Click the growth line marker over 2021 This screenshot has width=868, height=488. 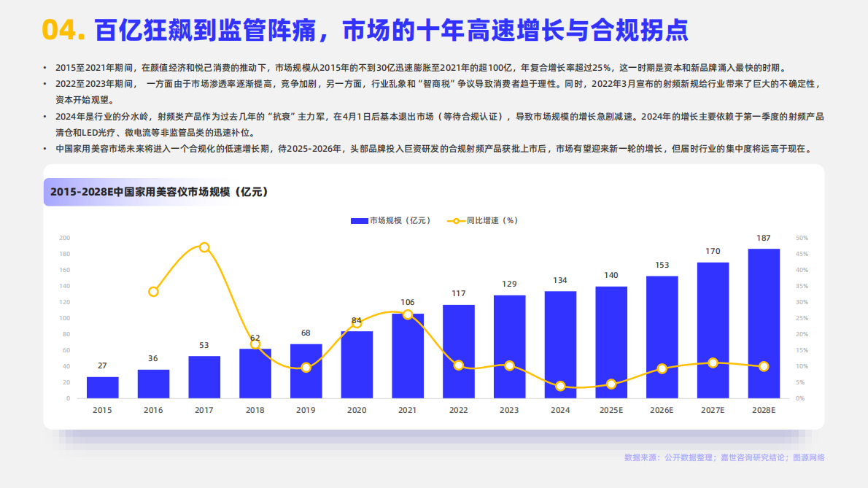[407, 315]
